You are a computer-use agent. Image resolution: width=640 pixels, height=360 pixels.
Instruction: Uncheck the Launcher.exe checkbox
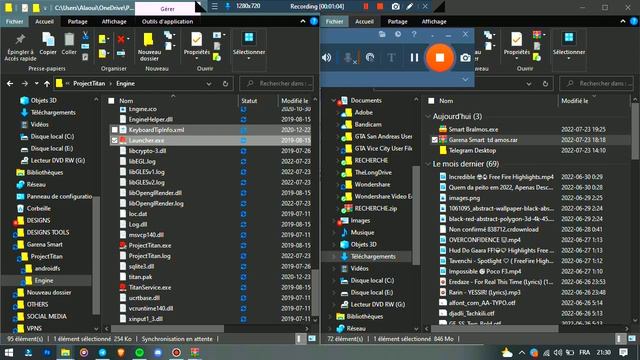click(114, 140)
